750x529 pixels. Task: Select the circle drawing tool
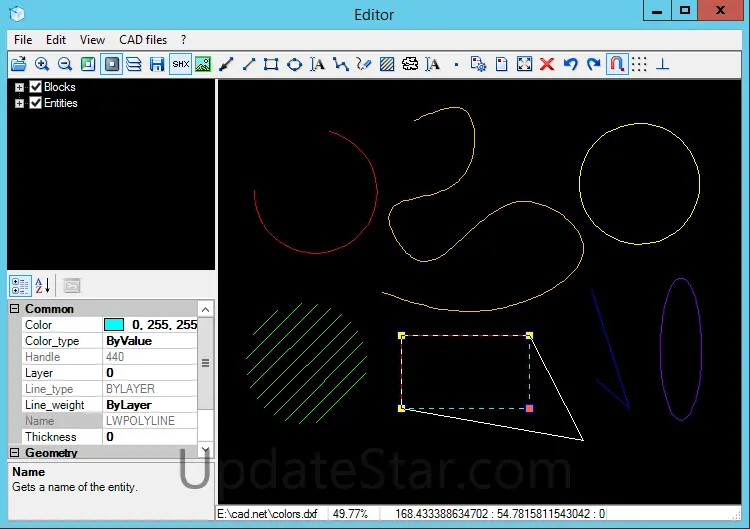tap(295, 64)
